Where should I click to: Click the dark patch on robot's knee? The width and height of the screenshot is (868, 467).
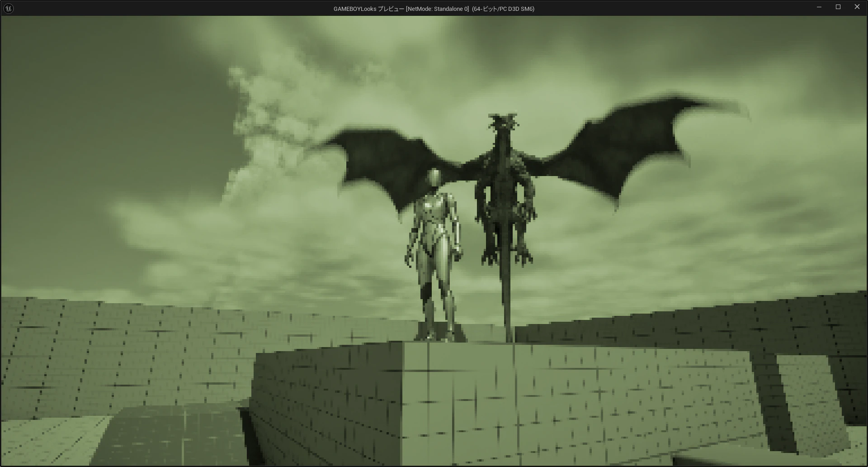point(425,292)
